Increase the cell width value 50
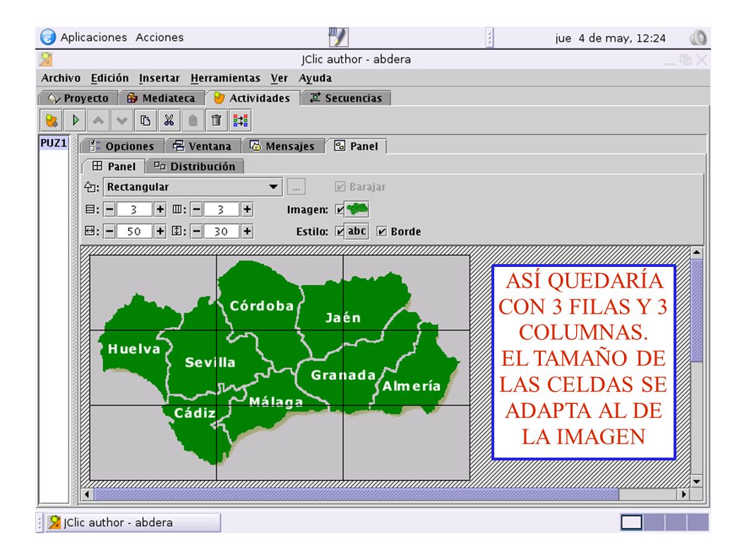The width and height of the screenshot is (747, 560). pos(160,231)
